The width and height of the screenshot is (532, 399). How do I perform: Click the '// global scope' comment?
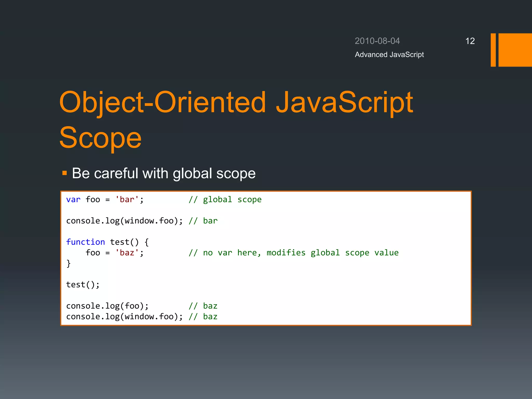point(225,199)
